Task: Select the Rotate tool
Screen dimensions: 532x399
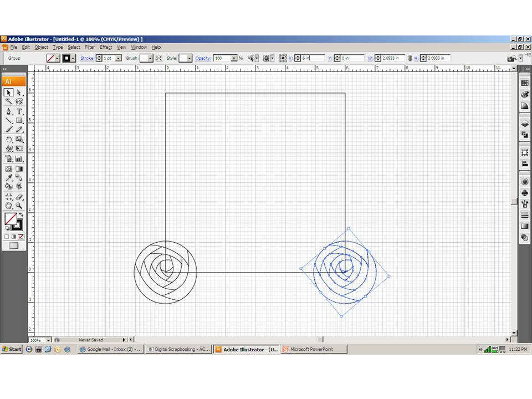Action: point(8,139)
